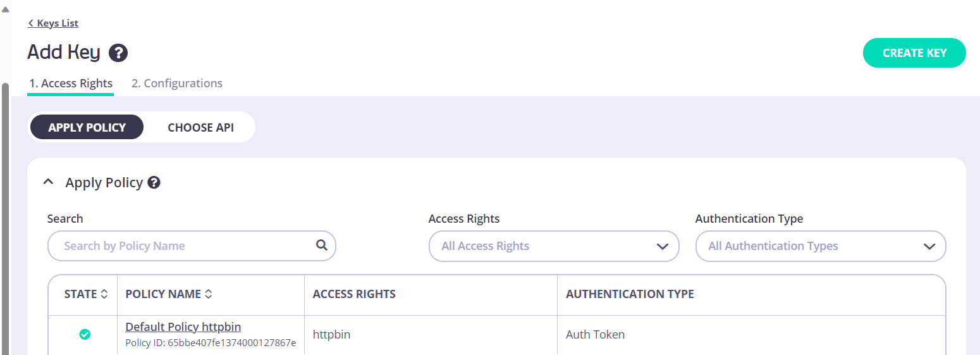
Task: Click the search magnifier icon
Action: (322, 246)
